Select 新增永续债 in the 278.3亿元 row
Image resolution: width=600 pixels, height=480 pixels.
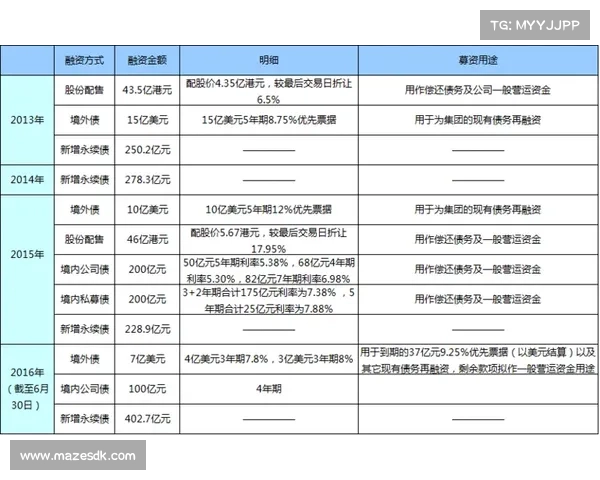84,180
